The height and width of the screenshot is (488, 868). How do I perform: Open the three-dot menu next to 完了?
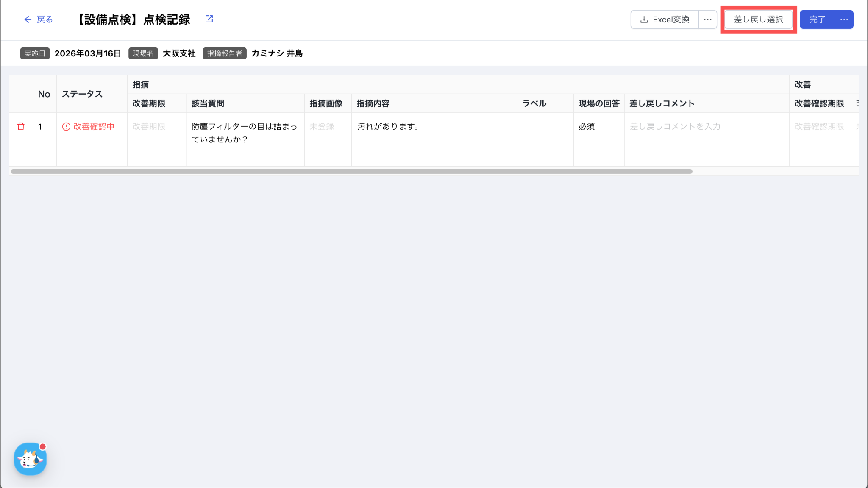pos(844,20)
